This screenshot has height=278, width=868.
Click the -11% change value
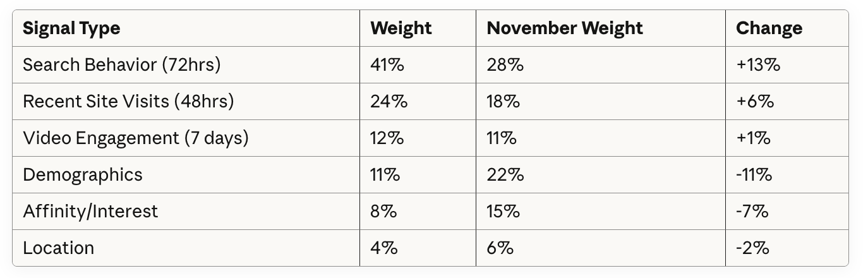pyautogui.click(x=754, y=174)
